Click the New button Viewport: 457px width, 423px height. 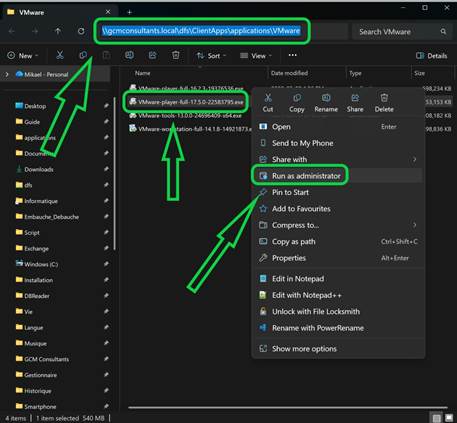click(23, 56)
